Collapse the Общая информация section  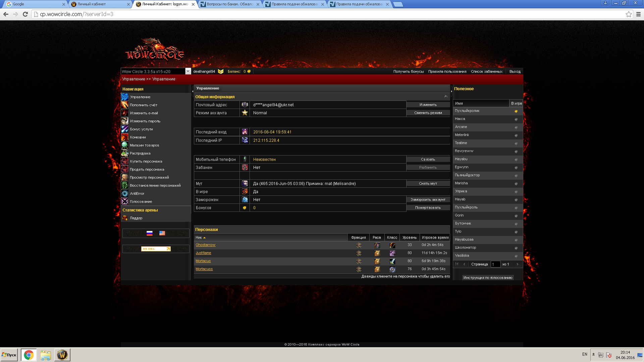click(x=446, y=97)
